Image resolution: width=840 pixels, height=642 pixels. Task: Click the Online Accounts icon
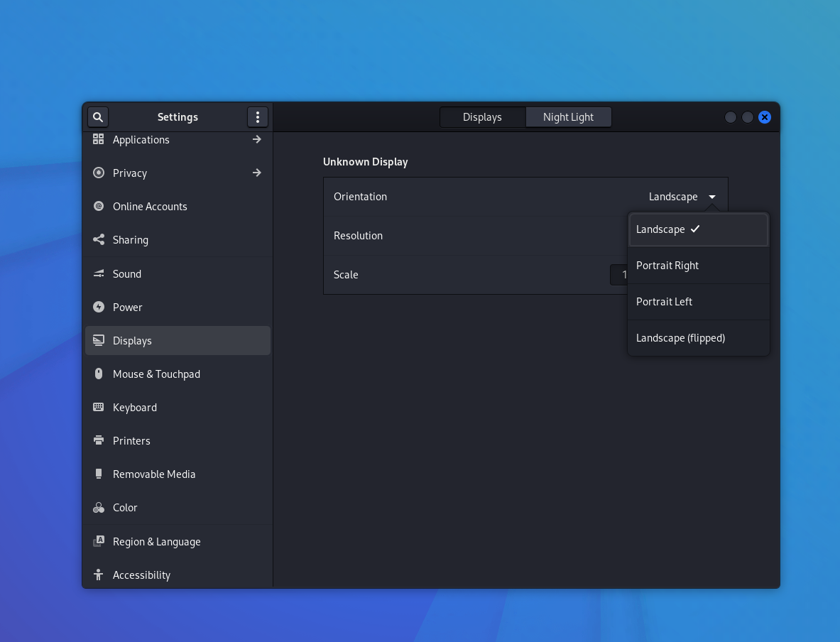click(x=99, y=207)
